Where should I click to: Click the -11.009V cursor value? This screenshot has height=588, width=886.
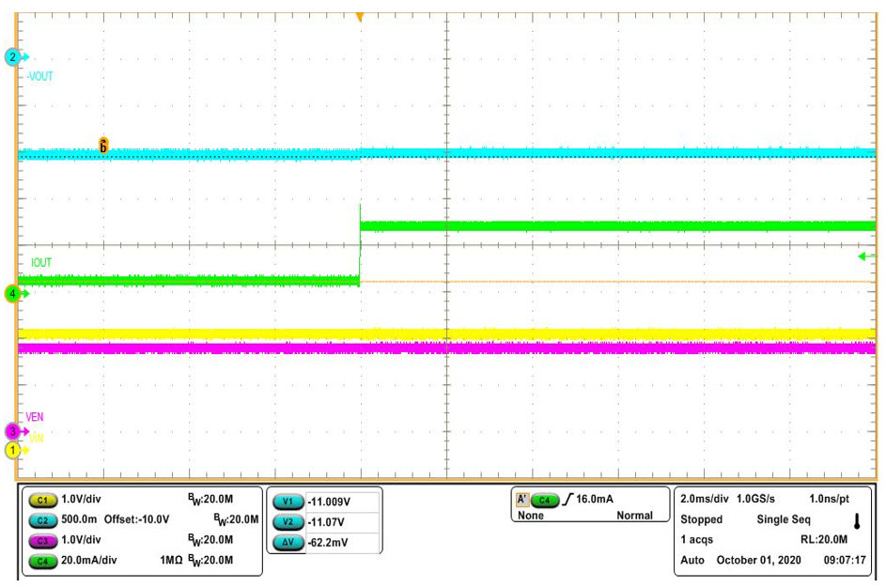pos(330,502)
